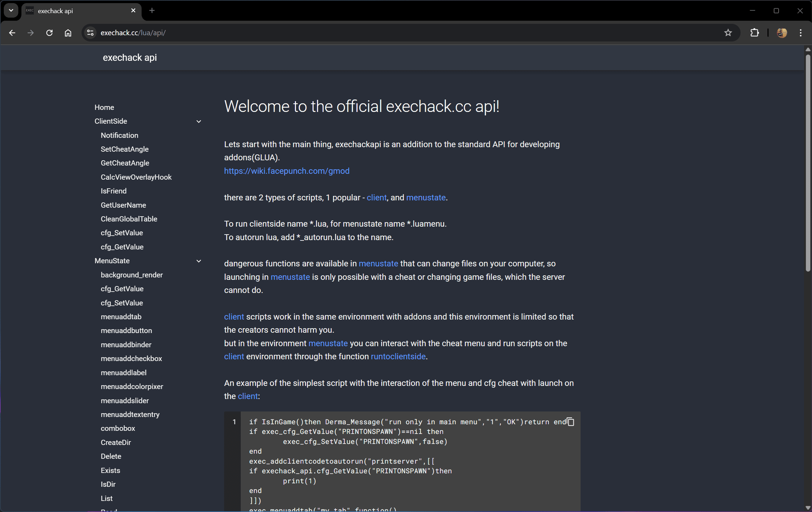Open the Chrome profile avatar
The height and width of the screenshot is (512, 812).
782,33
